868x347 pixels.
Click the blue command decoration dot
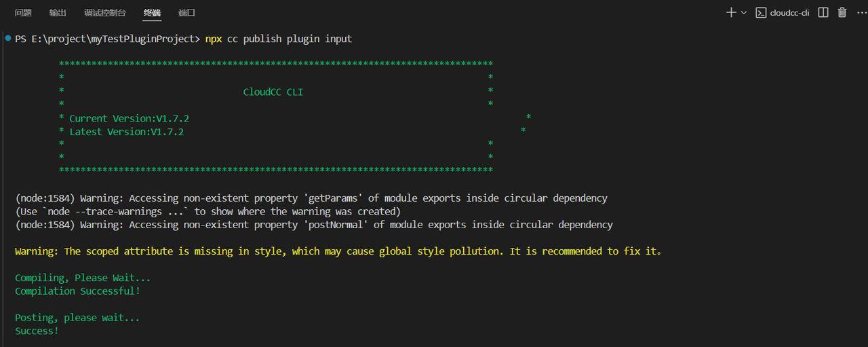7,39
